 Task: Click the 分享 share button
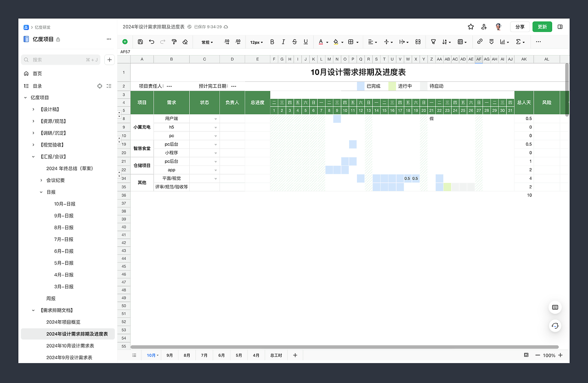520,27
